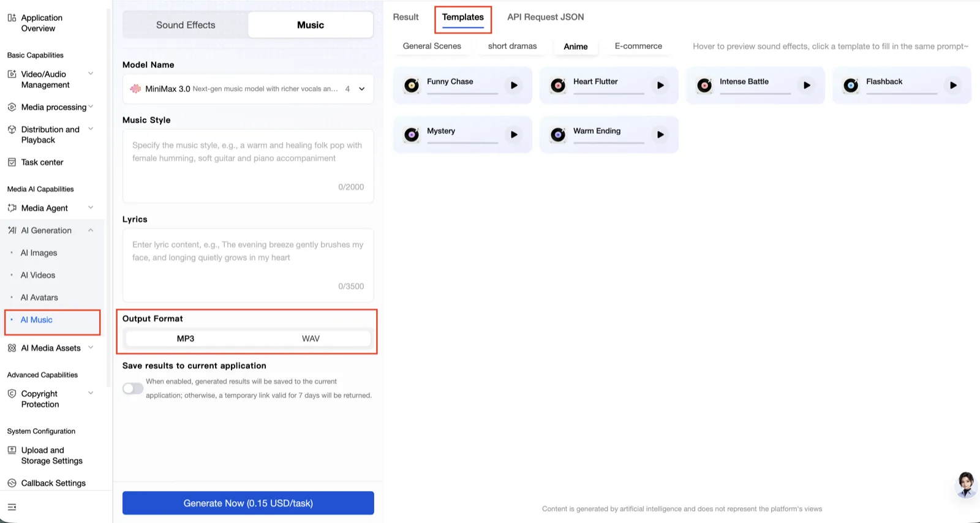Go to AI Images in sidebar
The width and height of the screenshot is (980, 523).
pyautogui.click(x=39, y=253)
